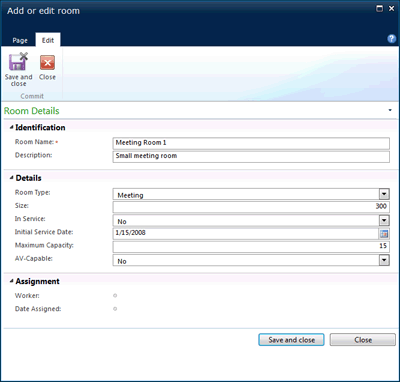
Task: Select the Edit ribbon tab
Action: click(x=48, y=40)
